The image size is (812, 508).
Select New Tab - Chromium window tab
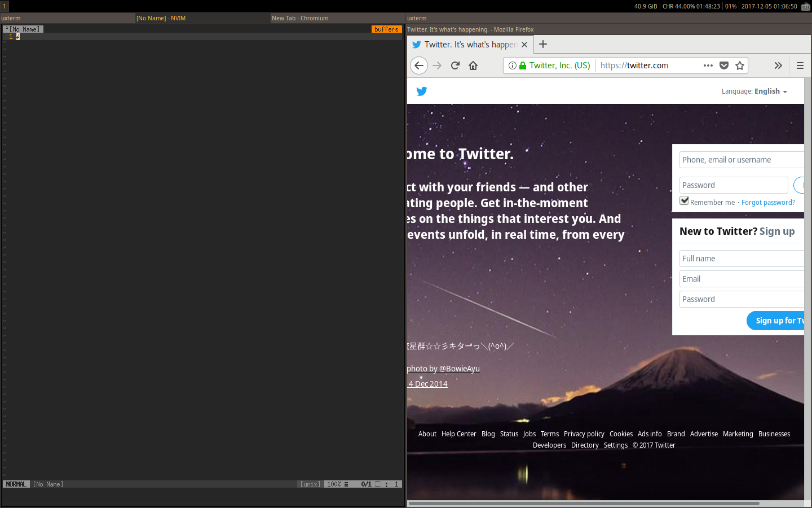[x=338, y=18]
